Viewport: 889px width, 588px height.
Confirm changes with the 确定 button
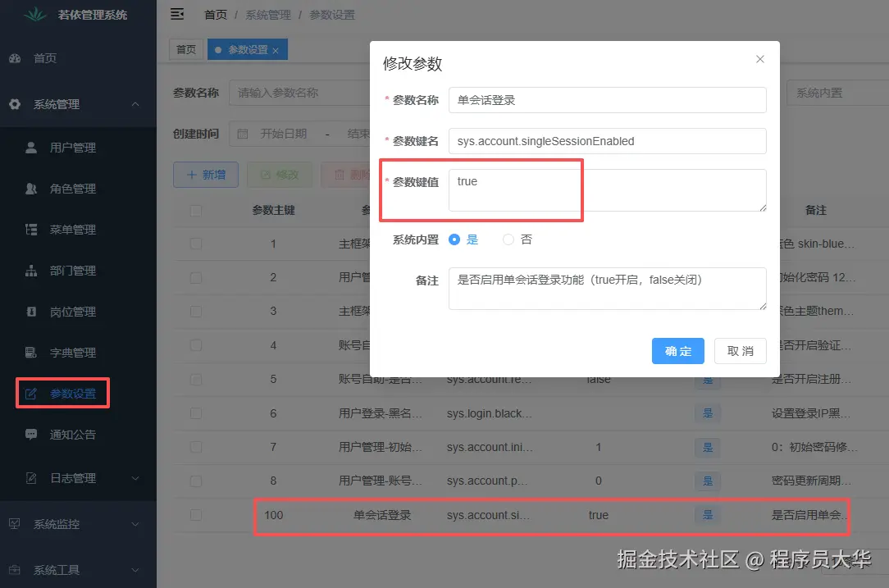point(677,351)
